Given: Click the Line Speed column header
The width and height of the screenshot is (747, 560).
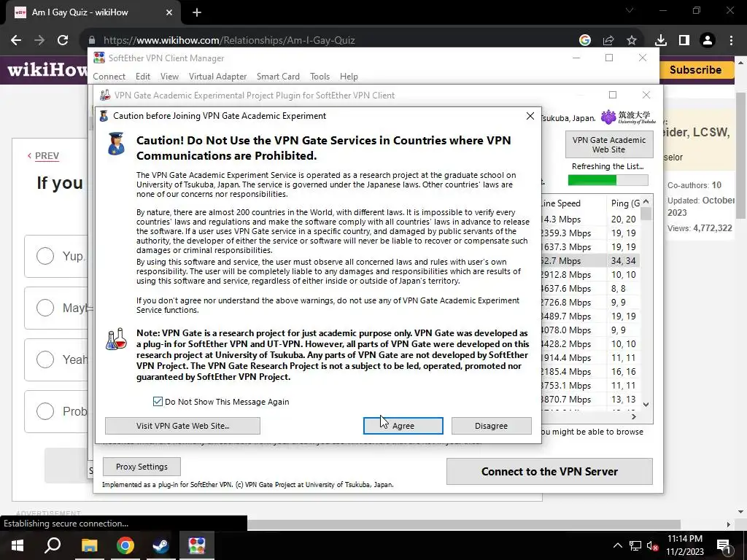Looking at the screenshot, I should coord(573,203).
